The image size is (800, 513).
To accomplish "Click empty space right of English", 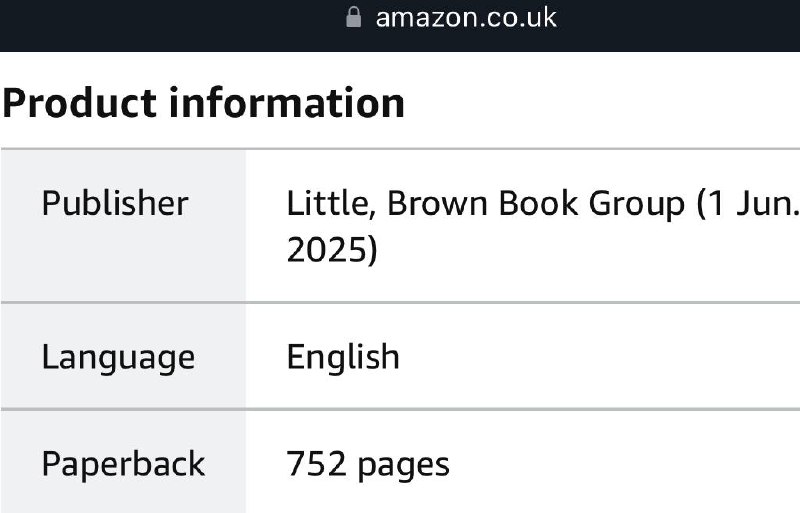I will (597, 357).
